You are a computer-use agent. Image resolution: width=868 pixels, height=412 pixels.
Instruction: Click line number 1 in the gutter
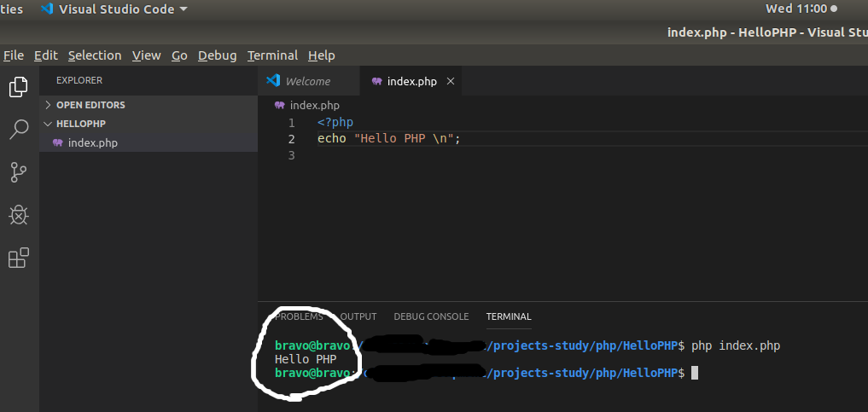coord(292,122)
